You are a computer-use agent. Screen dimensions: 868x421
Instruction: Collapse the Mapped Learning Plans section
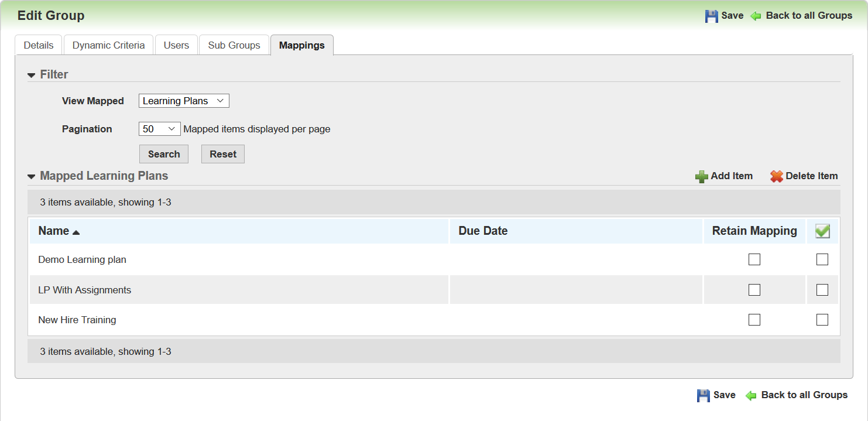click(32, 176)
